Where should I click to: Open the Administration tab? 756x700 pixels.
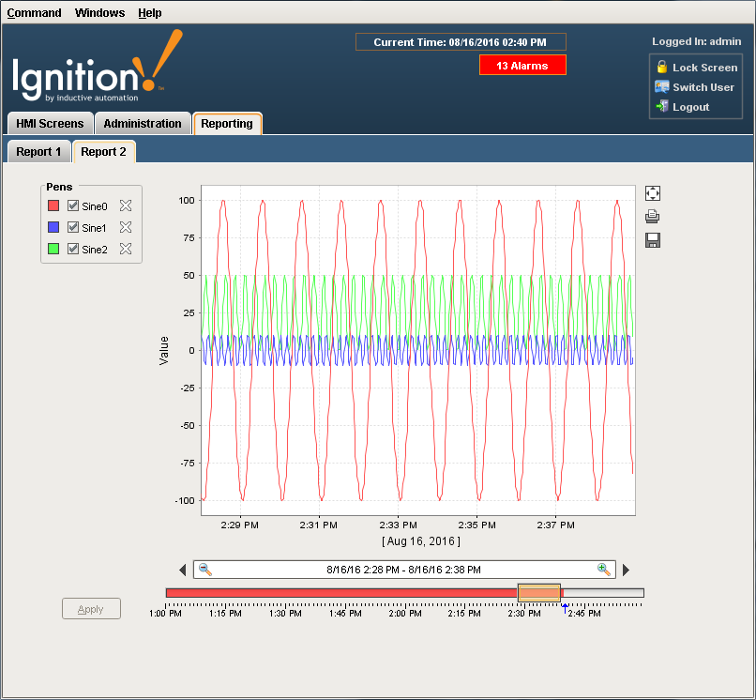pyautogui.click(x=142, y=123)
